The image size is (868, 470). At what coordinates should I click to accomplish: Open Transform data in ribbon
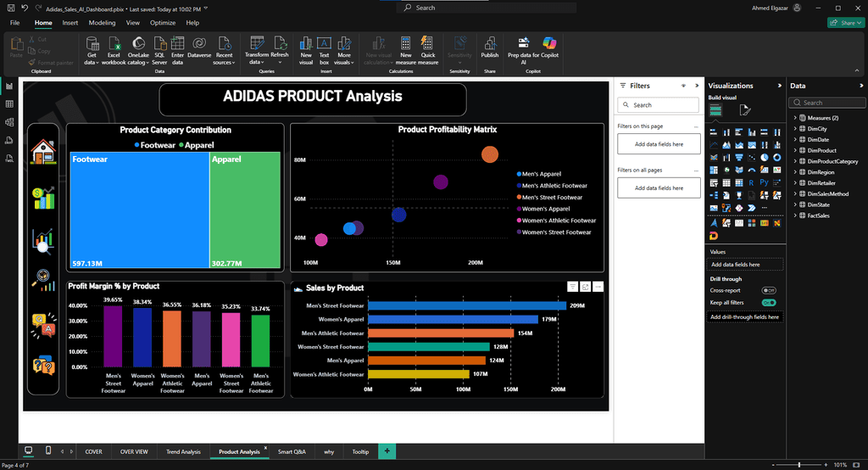click(256, 50)
